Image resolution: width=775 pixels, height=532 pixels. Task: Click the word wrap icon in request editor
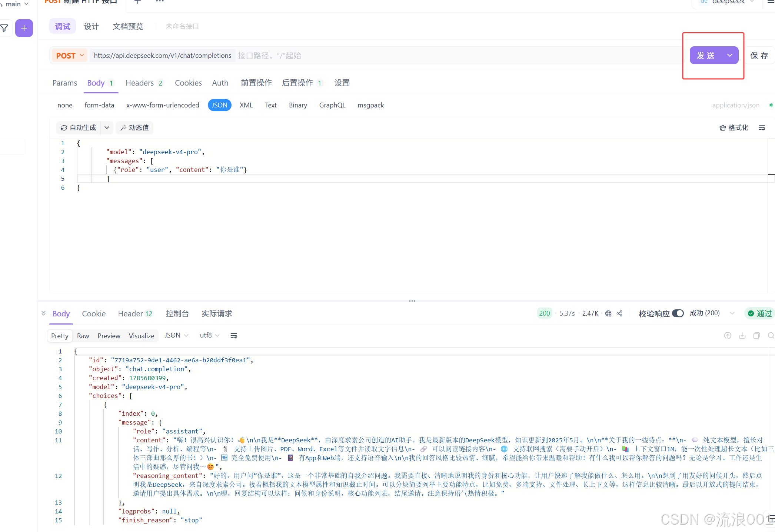click(x=762, y=128)
